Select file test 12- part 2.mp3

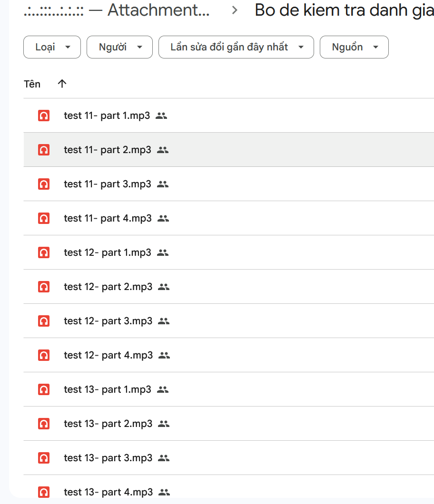tap(108, 287)
